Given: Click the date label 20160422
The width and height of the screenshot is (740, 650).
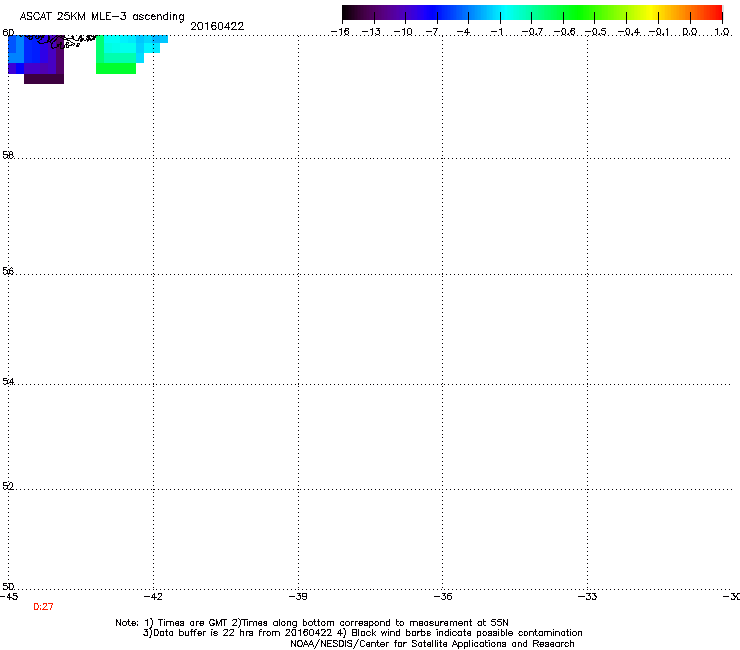Looking at the screenshot, I should [x=217, y=26].
